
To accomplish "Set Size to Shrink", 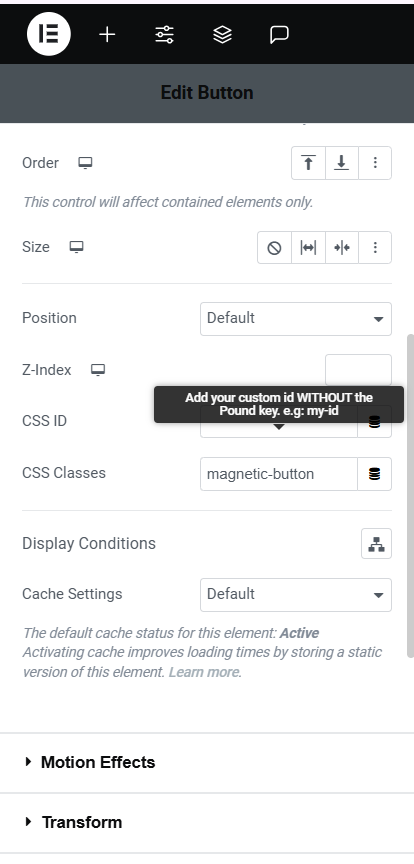I will [342, 248].
